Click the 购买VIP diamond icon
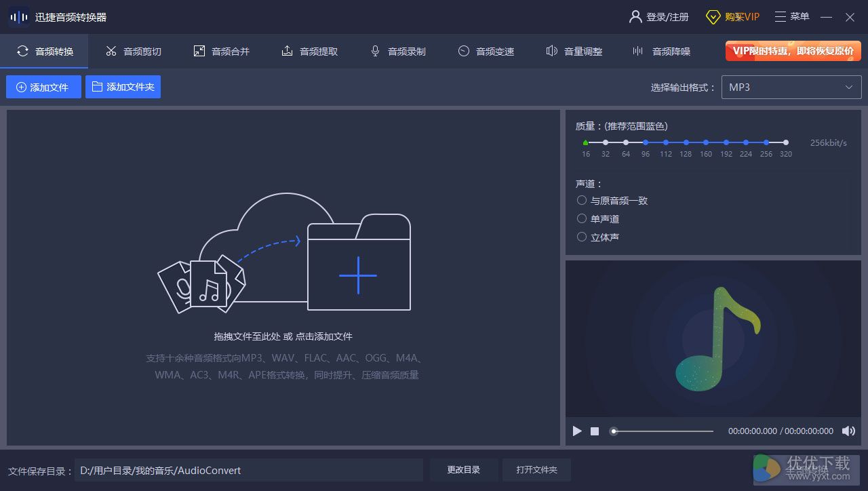 pos(713,17)
